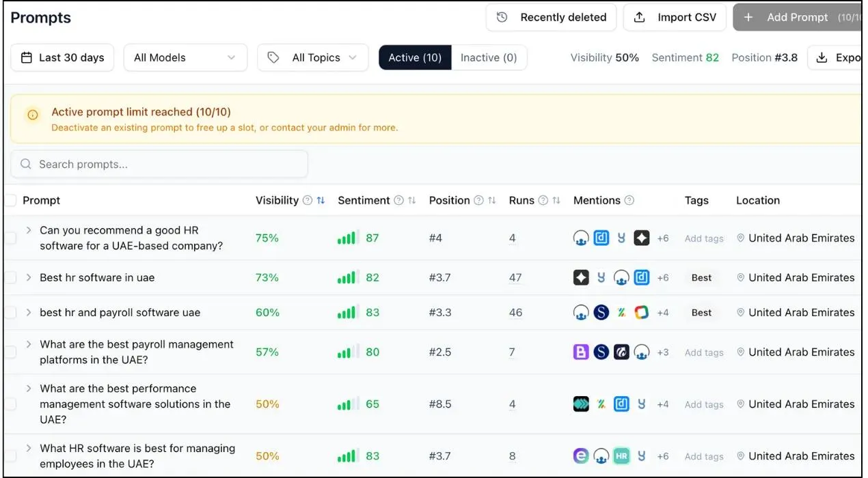Click the yellow warning icon in limit banner
The width and height of the screenshot is (868, 478).
pyautogui.click(x=33, y=115)
